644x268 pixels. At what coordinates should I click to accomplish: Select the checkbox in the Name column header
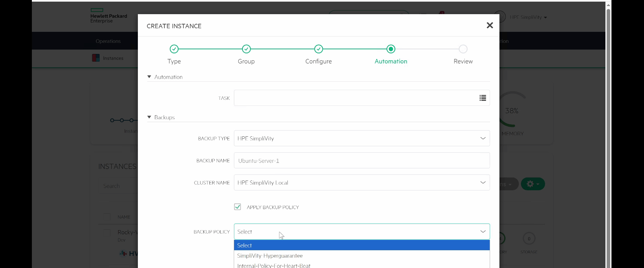tap(107, 217)
